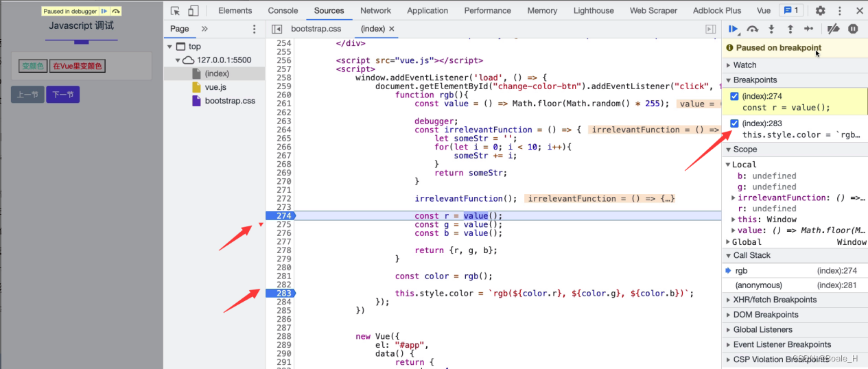The height and width of the screenshot is (369, 868).
Task: Expand irrelevantFunction scope variable
Action: click(734, 198)
